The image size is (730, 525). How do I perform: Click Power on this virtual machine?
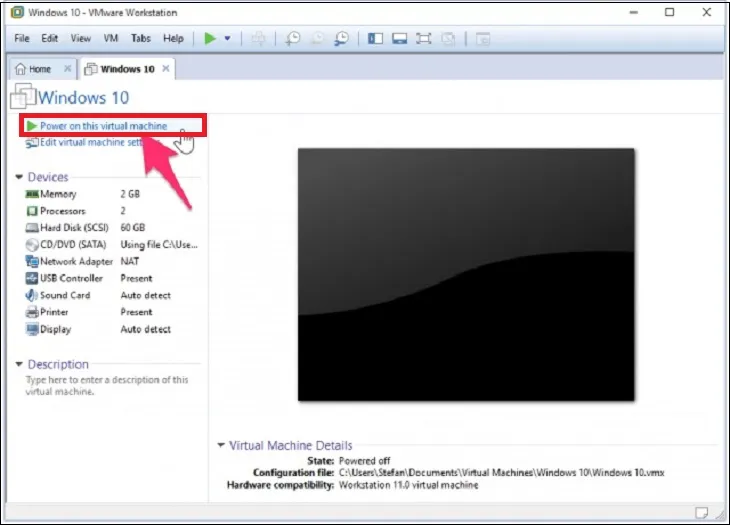103,126
